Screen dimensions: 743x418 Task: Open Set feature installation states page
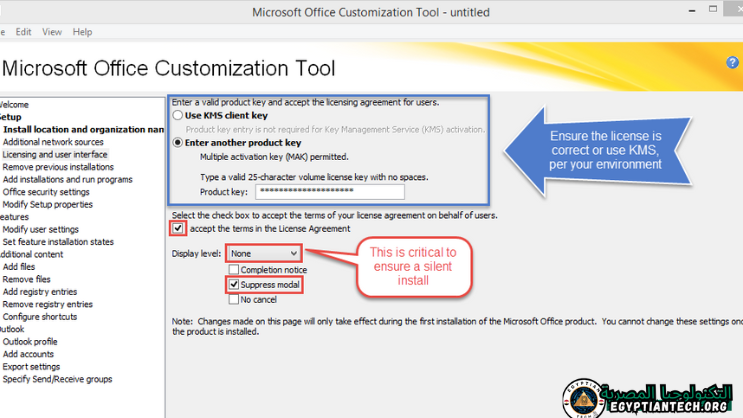coord(58,242)
